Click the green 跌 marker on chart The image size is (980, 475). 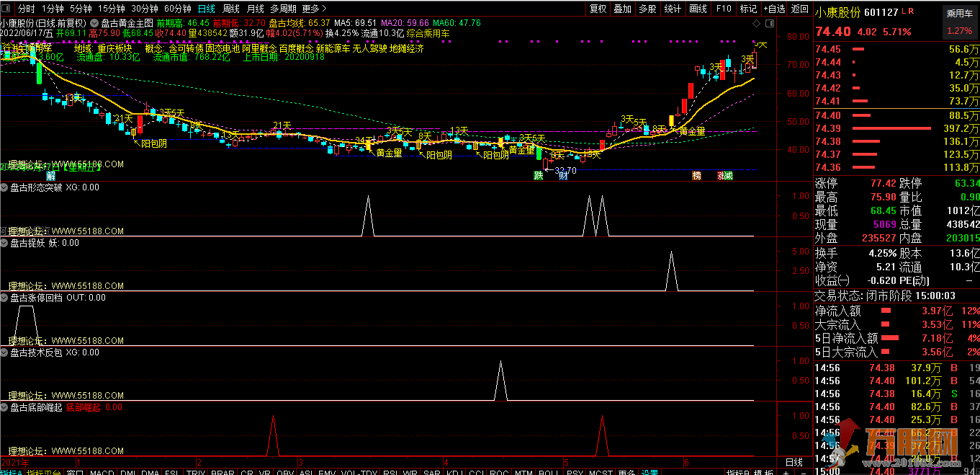click(538, 176)
